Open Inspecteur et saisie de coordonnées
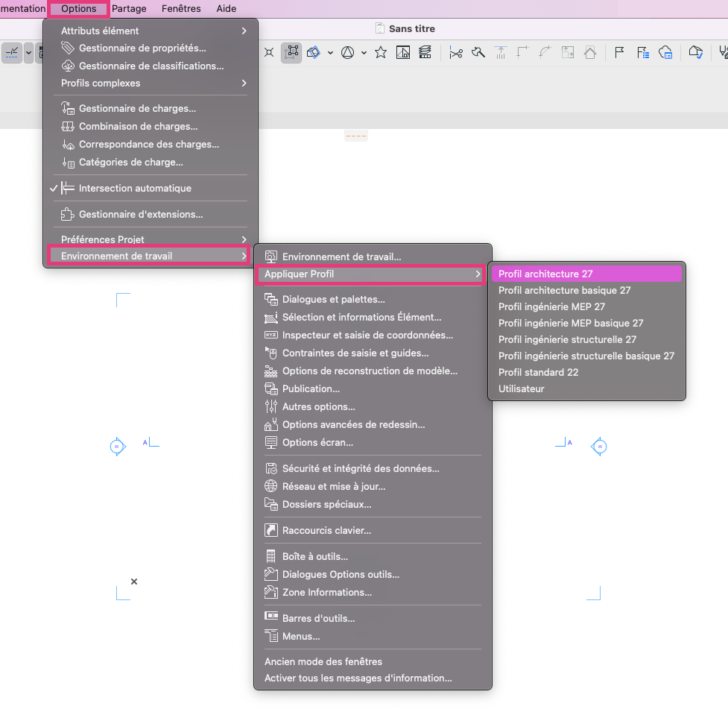The image size is (728, 715). 373,336
